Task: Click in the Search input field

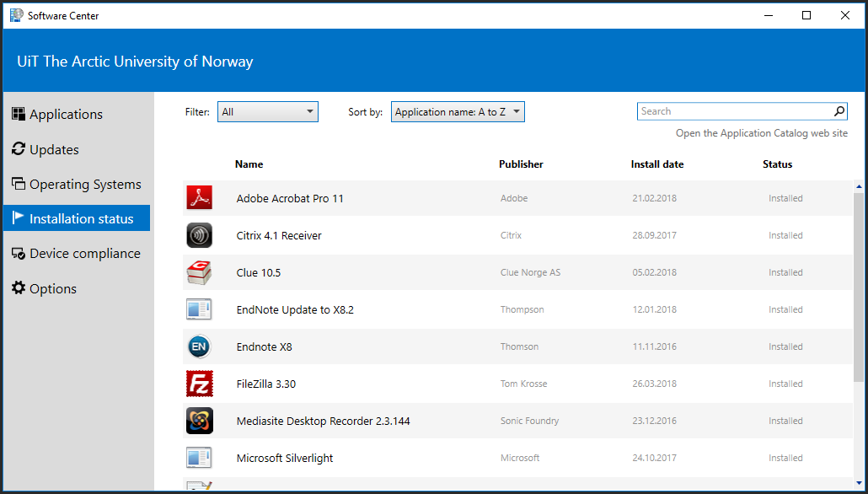Action: pos(733,111)
